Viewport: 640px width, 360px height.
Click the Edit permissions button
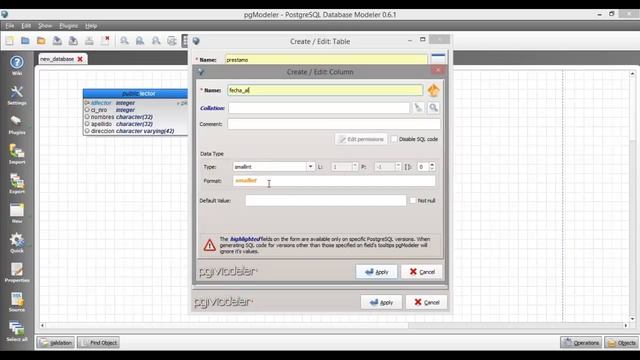361,139
